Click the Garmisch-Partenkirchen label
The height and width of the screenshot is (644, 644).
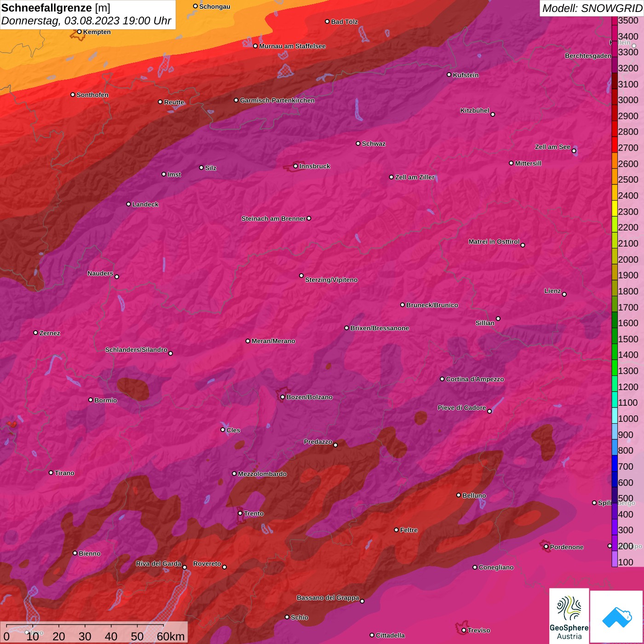coord(277,100)
